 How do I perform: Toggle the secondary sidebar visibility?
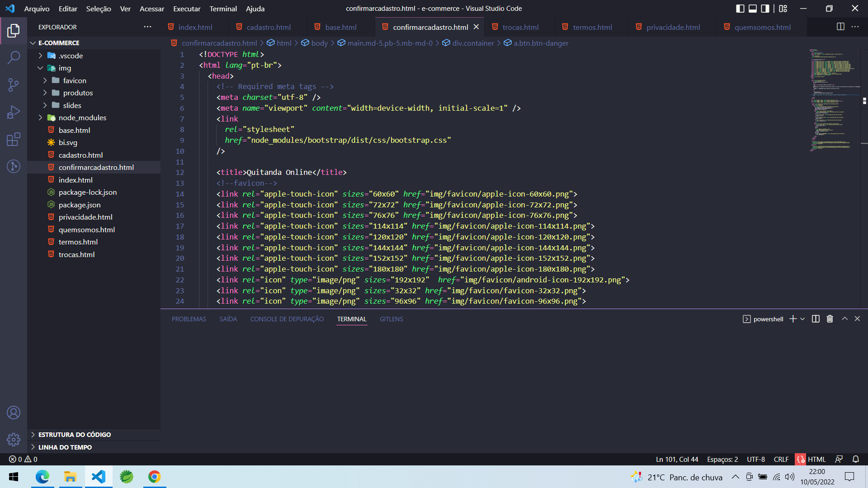pyautogui.click(x=764, y=8)
